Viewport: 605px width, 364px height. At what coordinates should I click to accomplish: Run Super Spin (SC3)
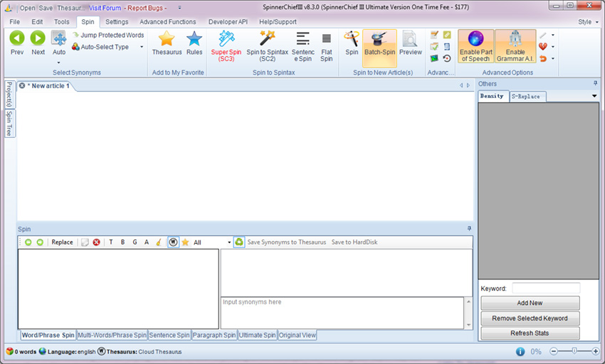(x=226, y=46)
